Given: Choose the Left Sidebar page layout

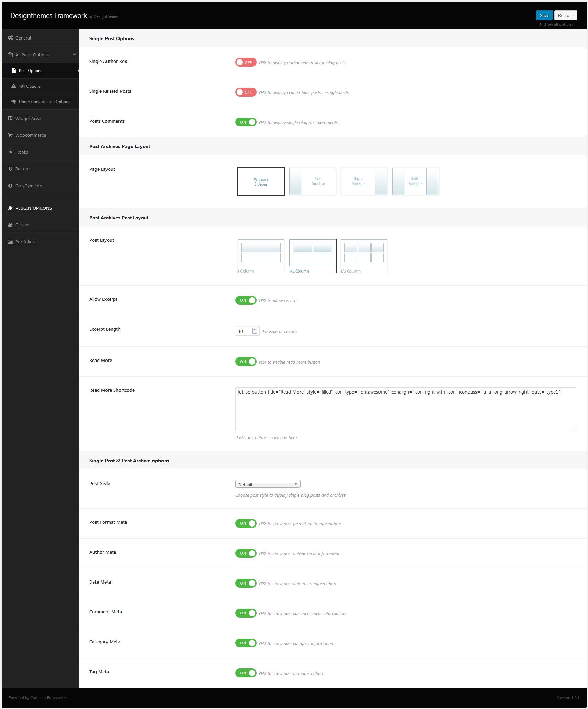Looking at the screenshot, I should coord(313,181).
